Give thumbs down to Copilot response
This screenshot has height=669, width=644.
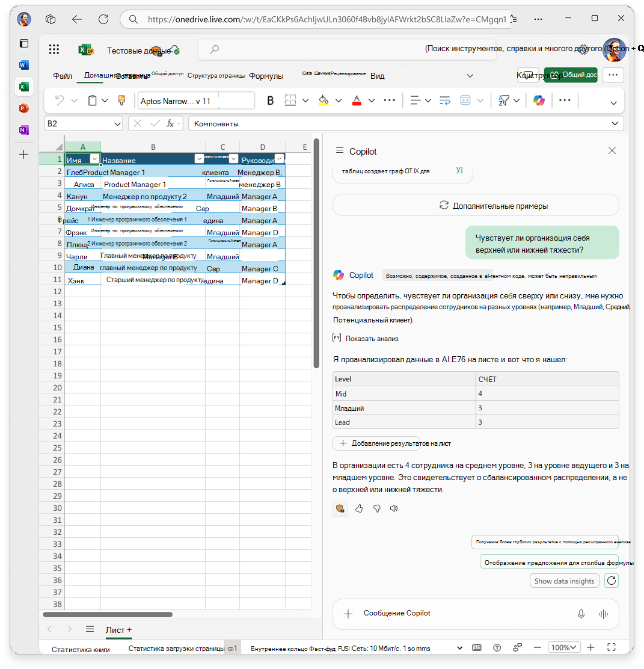click(377, 508)
